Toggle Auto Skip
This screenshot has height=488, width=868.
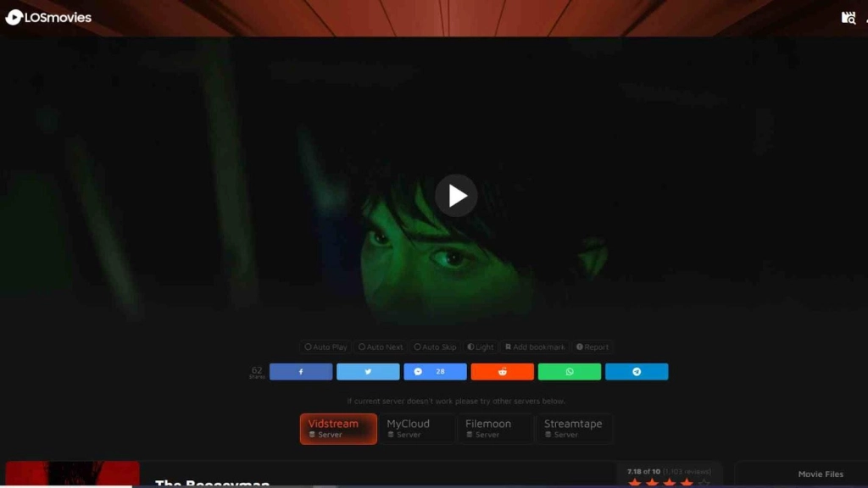(x=434, y=347)
